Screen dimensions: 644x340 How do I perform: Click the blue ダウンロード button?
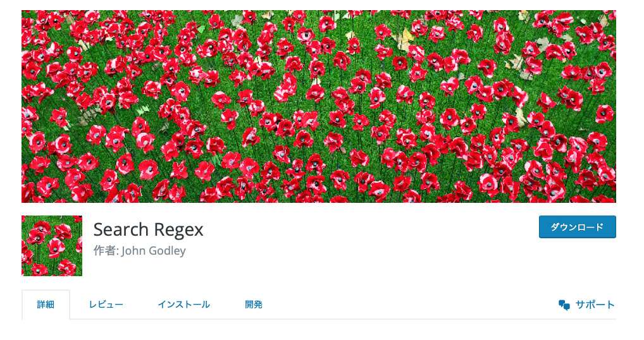(x=577, y=227)
